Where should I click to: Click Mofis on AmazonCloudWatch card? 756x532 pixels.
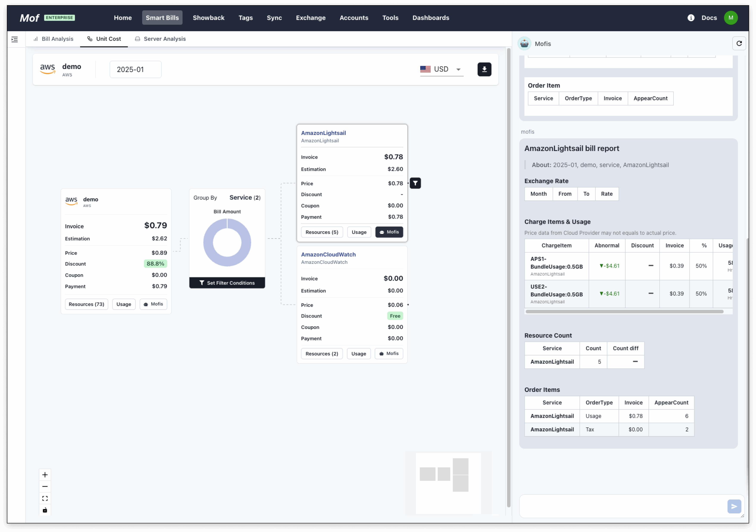point(389,354)
